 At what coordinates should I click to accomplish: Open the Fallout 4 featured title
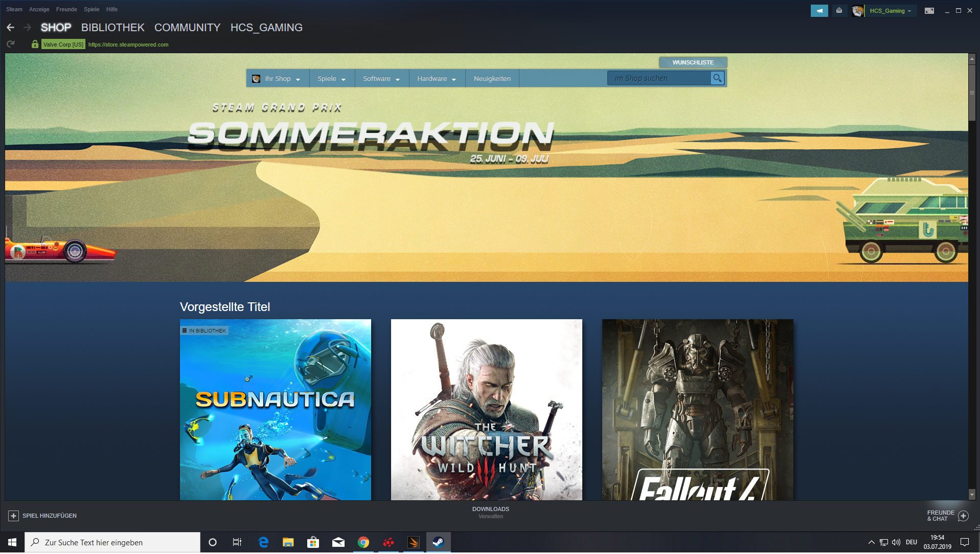(698, 410)
